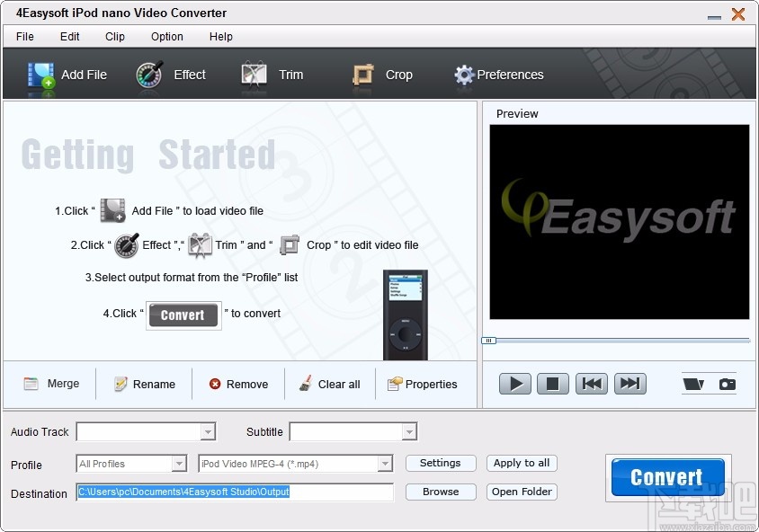Open Preferences from the toolbar
The width and height of the screenshot is (759, 532).
coord(464,75)
